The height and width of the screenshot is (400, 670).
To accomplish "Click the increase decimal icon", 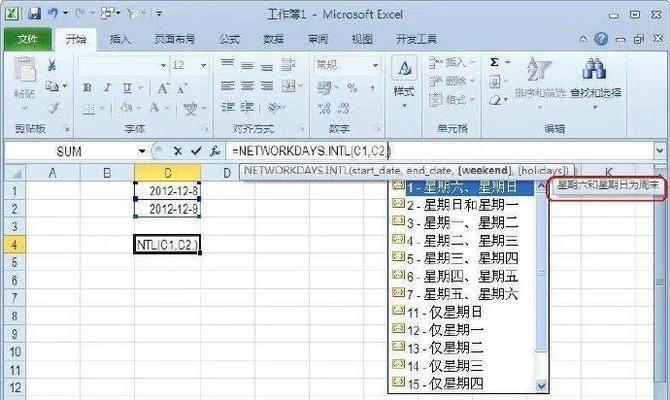I will tap(324, 109).
